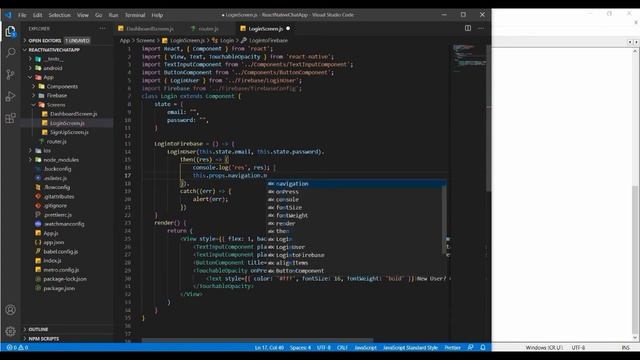The image size is (640, 360).
Task: Choose the 'onPress' autocomplete suggestion
Action: [x=356, y=192]
